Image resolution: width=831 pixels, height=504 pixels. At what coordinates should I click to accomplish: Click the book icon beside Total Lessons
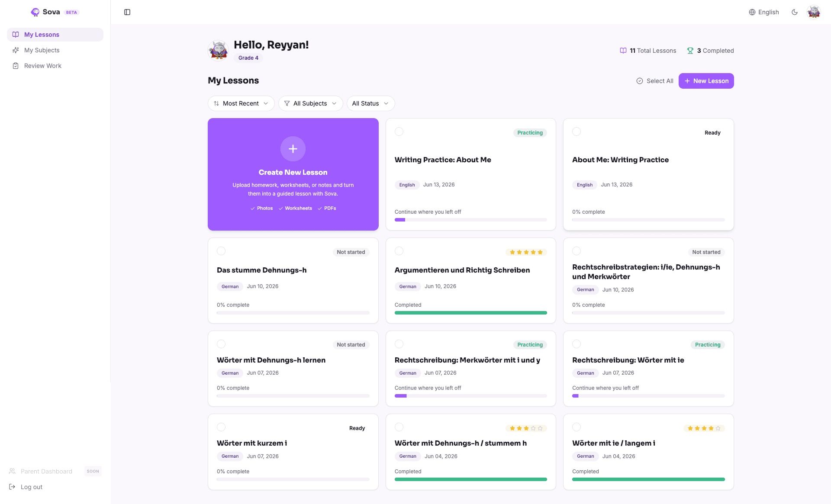coord(623,51)
